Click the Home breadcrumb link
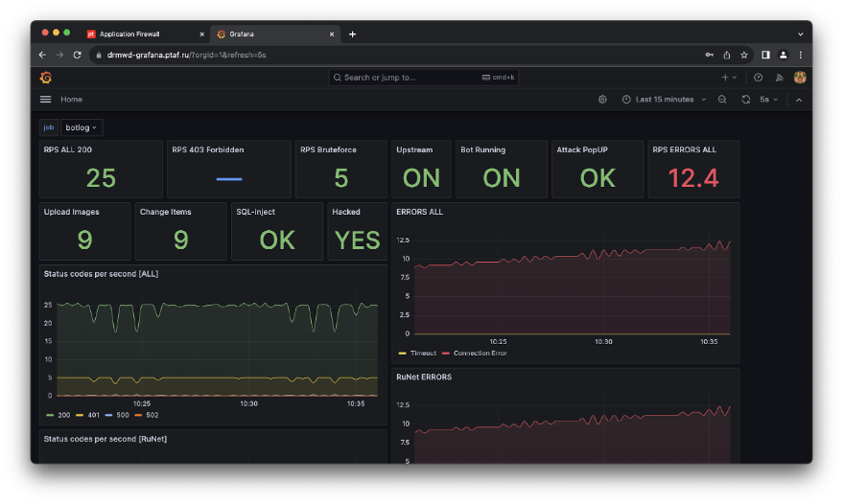 pos(71,100)
